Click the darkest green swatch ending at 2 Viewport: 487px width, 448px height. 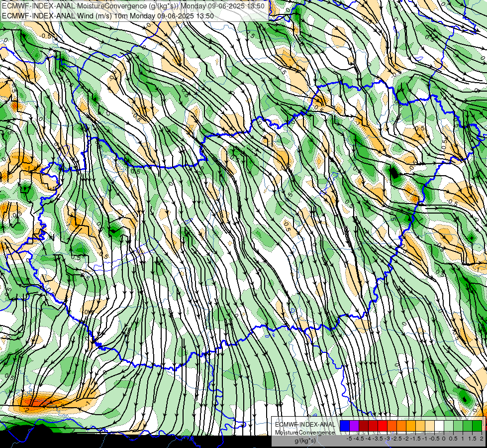477,426
